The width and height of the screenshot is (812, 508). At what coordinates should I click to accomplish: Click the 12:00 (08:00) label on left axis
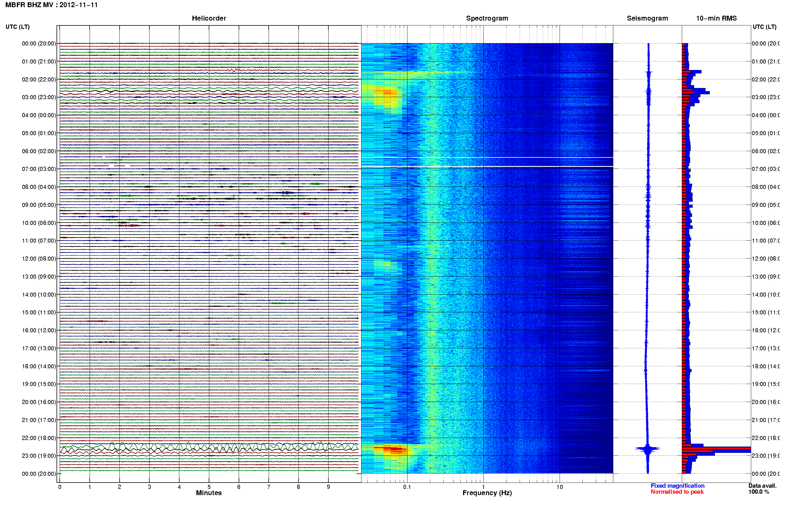pos(39,259)
